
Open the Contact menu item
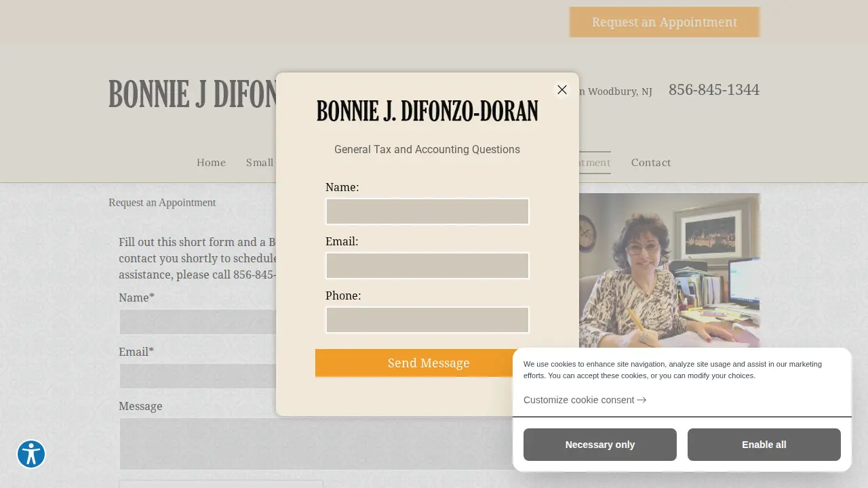click(x=651, y=163)
